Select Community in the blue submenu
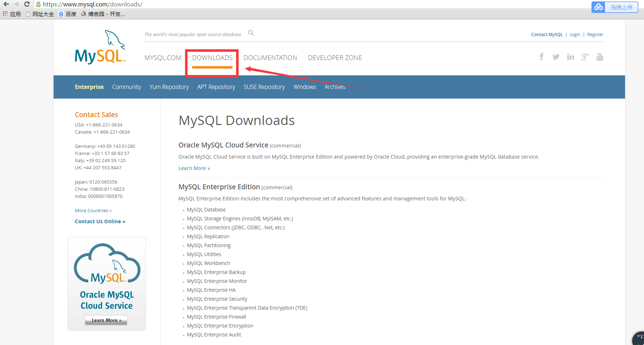This screenshot has width=644, height=345. 127,87
